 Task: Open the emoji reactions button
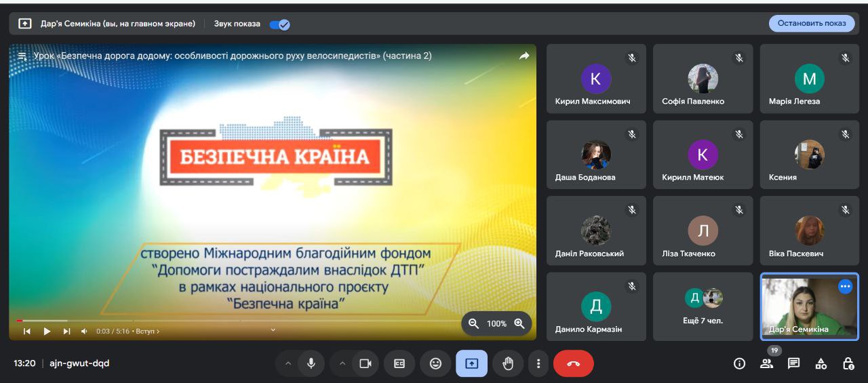pyautogui.click(x=435, y=364)
